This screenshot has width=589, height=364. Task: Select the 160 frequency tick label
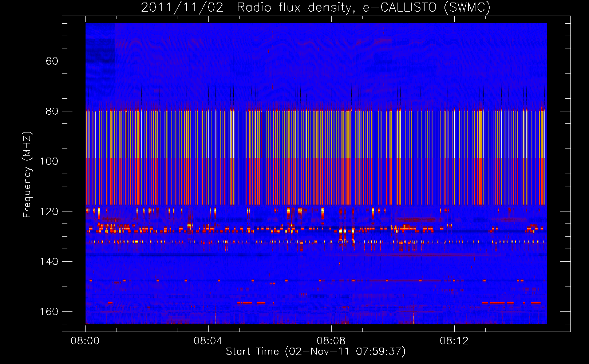tap(49, 312)
